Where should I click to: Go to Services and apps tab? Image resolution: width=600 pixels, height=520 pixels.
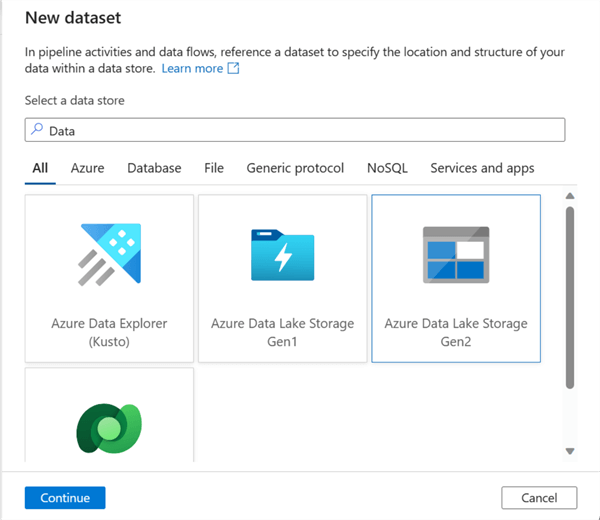pyautogui.click(x=483, y=168)
